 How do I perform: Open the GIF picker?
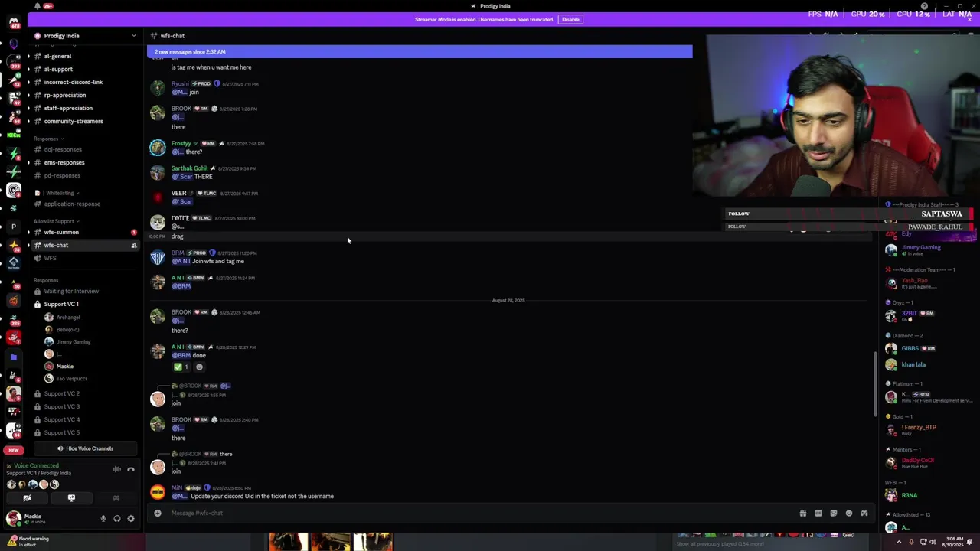coord(818,514)
